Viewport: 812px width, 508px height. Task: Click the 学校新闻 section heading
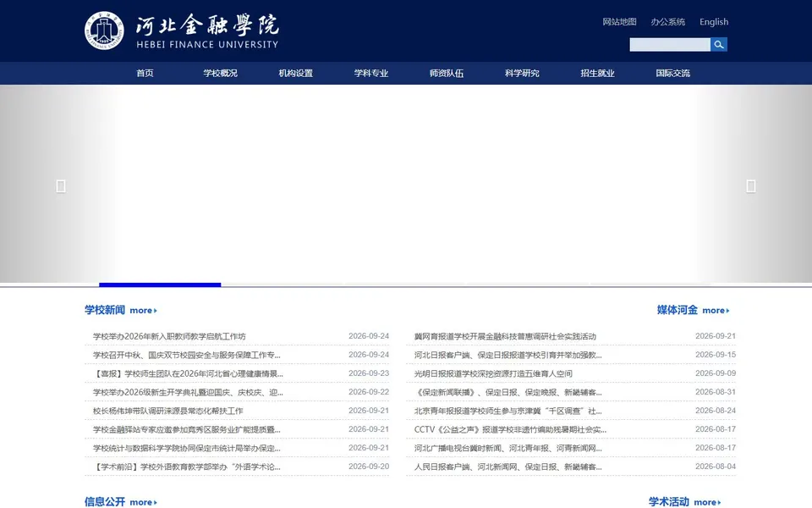click(105, 310)
